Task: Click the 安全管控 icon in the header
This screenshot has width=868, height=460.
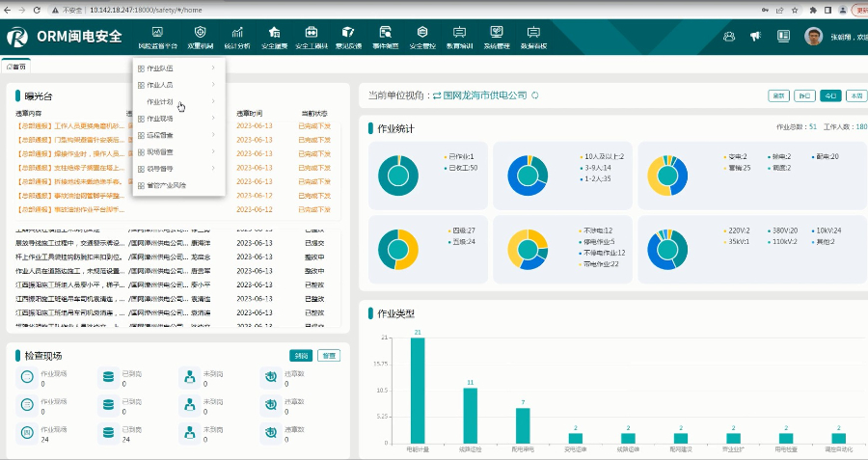Action: (421, 34)
